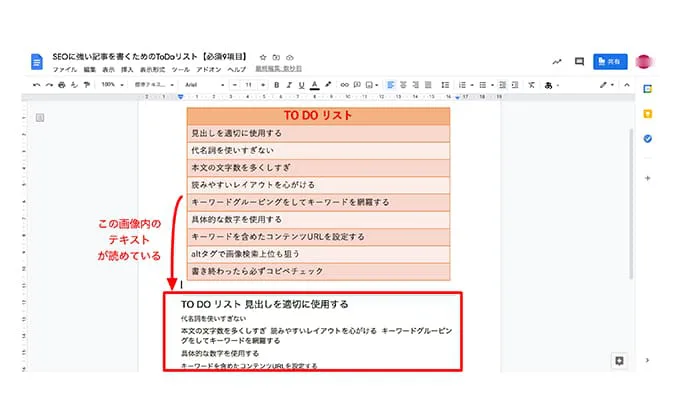Viewport: 680px width, 420px height.
Task: Increase font size with plus
Action: click(263, 85)
